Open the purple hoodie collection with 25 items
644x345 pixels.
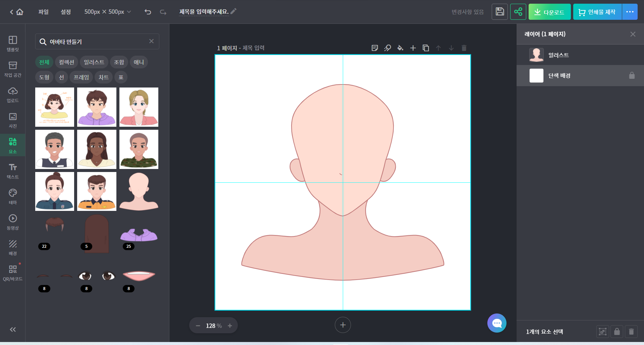click(139, 234)
